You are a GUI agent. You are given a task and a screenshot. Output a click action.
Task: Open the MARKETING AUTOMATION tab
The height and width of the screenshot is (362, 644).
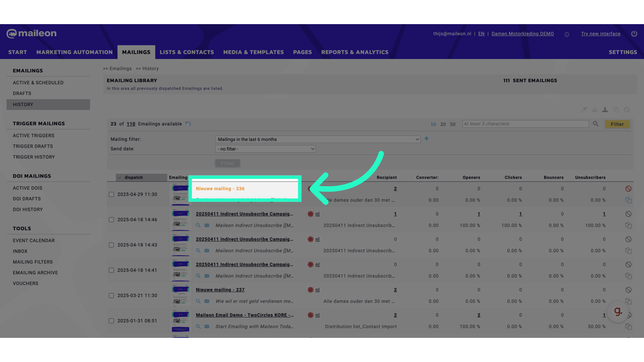click(74, 52)
